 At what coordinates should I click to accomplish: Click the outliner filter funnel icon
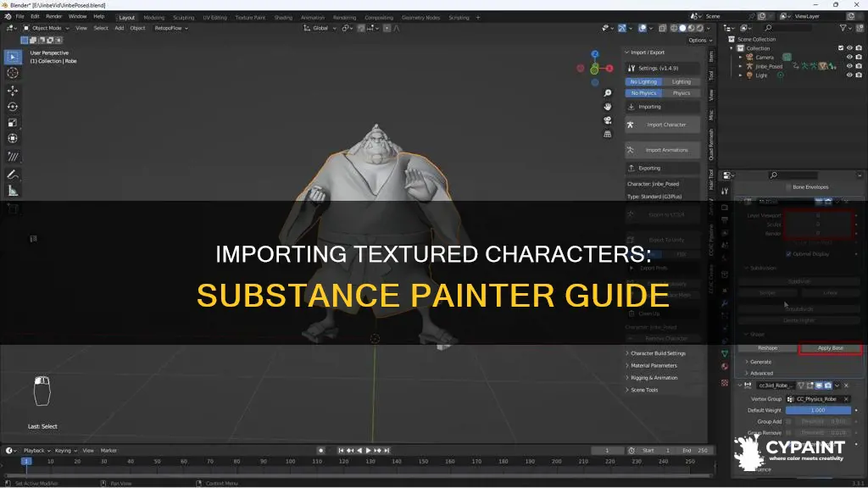pyautogui.click(x=843, y=28)
